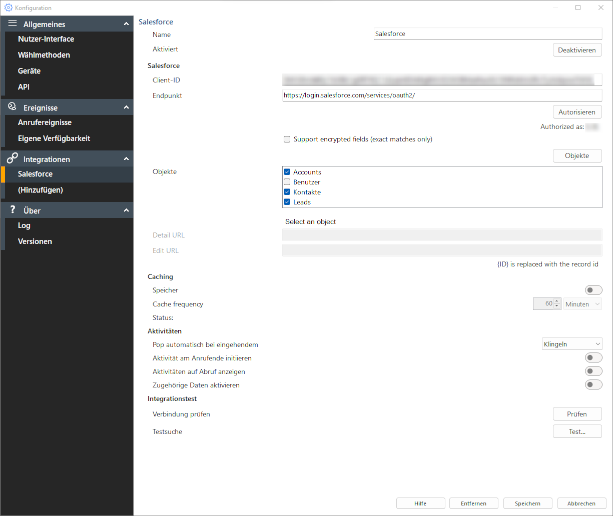The height and width of the screenshot is (516, 613).
Task: Open the Minuten unit dropdown
Action: pos(583,304)
